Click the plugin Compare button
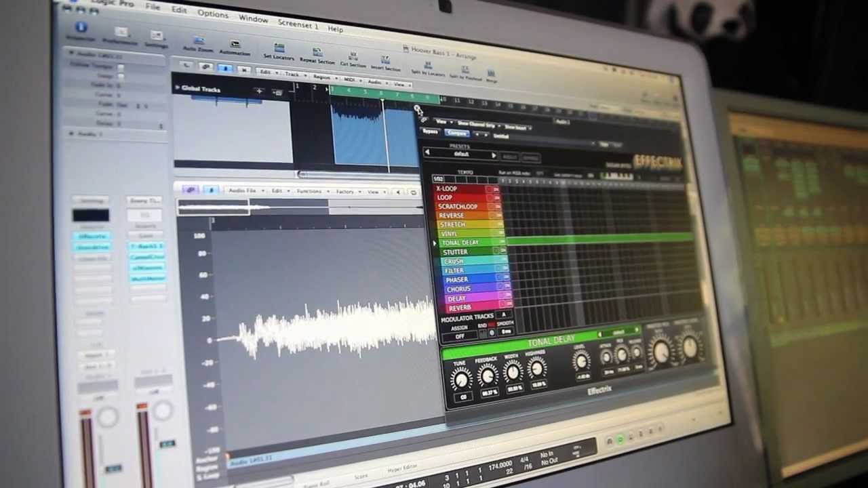 [x=456, y=134]
